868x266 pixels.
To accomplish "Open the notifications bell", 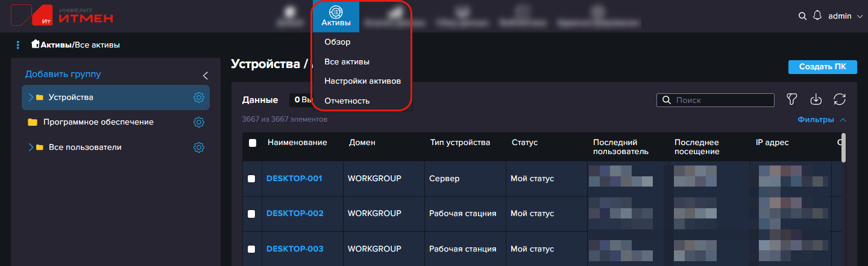I will (817, 16).
